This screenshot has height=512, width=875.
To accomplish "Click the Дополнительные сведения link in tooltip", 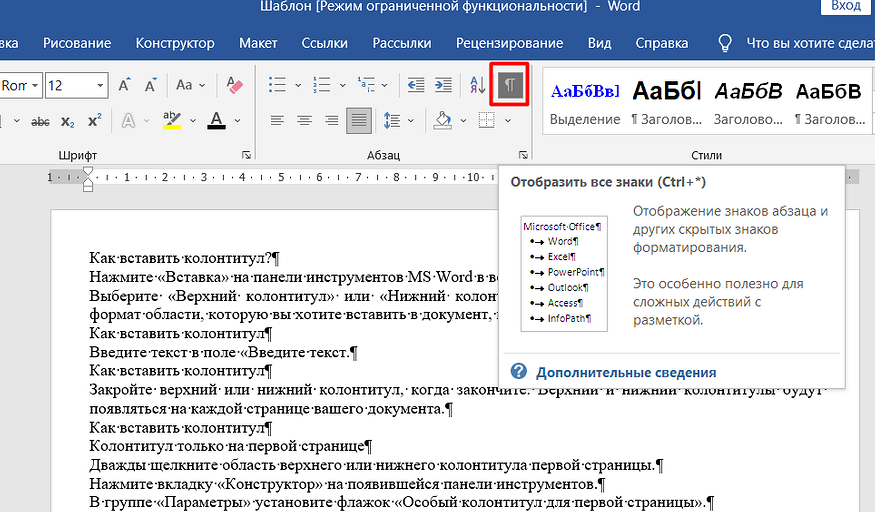I will [x=626, y=372].
